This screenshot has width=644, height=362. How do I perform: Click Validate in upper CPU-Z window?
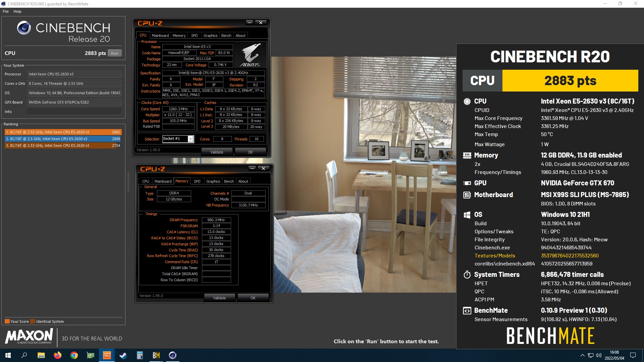click(x=217, y=152)
